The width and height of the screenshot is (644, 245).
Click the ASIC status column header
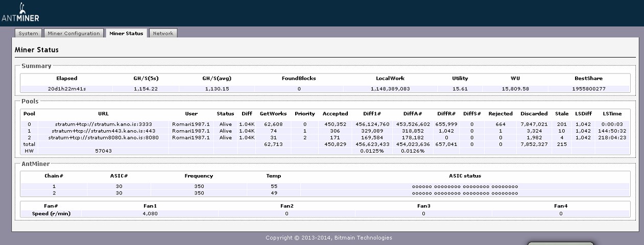click(465, 176)
